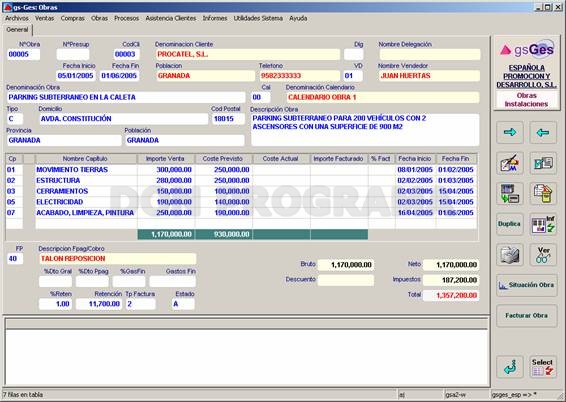Open the Informes menu
This screenshot has width=566, height=402.
[x=215, y=18]
